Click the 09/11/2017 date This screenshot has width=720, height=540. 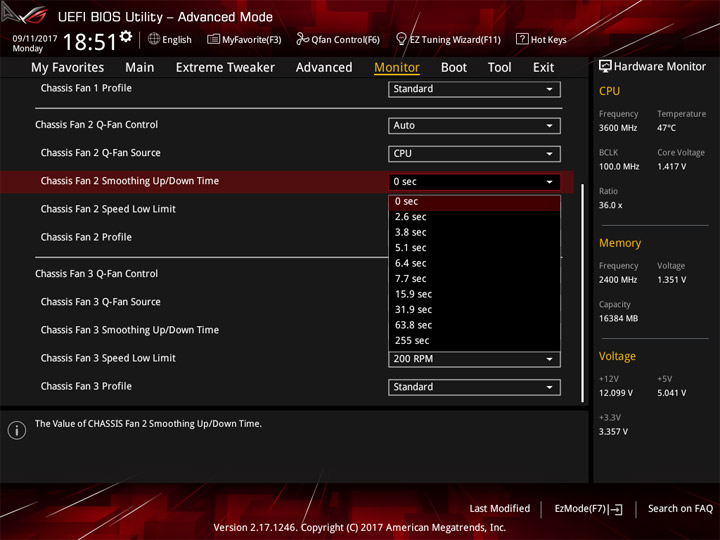[x=34, y=39]
